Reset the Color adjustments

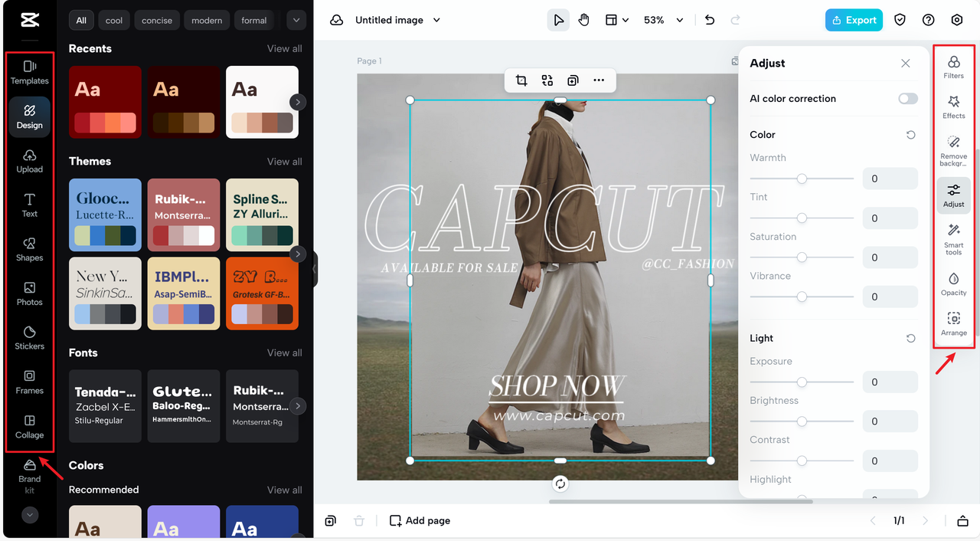click(910, 135)
